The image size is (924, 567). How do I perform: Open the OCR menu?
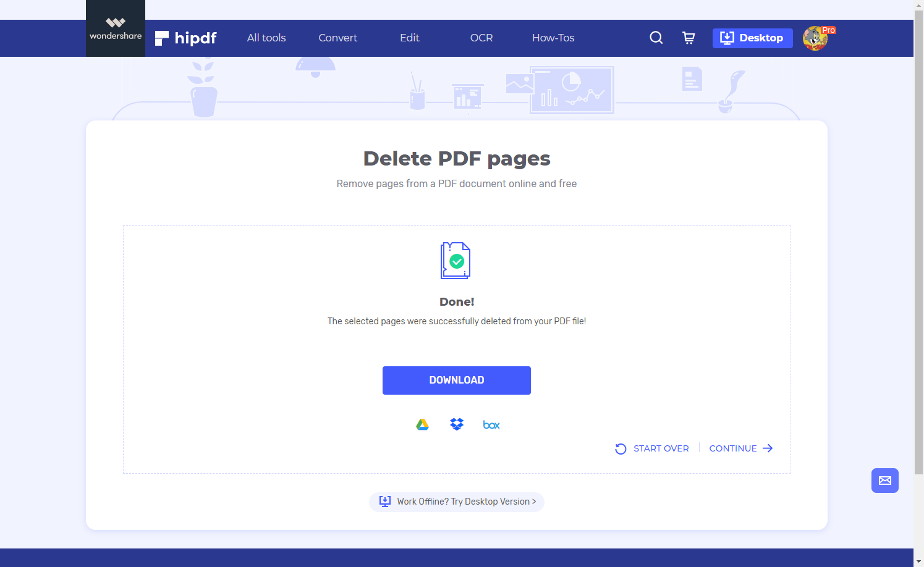481,38
